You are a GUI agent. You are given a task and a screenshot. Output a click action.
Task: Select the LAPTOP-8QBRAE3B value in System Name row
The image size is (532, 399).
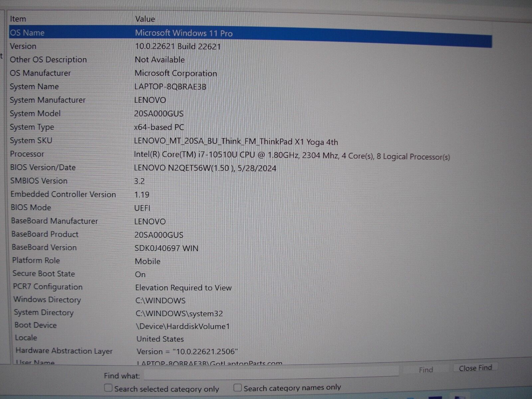point(170,87)
